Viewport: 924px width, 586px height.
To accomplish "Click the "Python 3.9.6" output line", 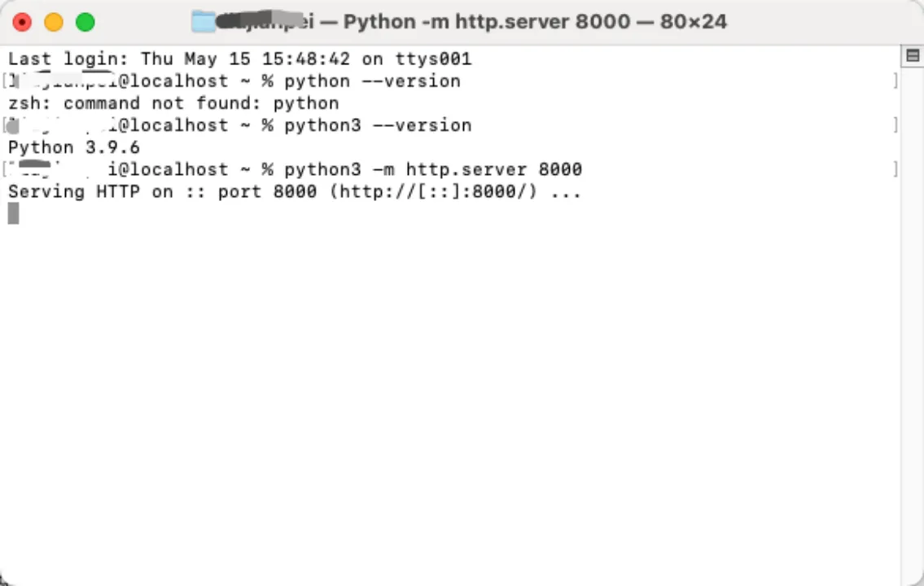I will (x=73, y=147).
